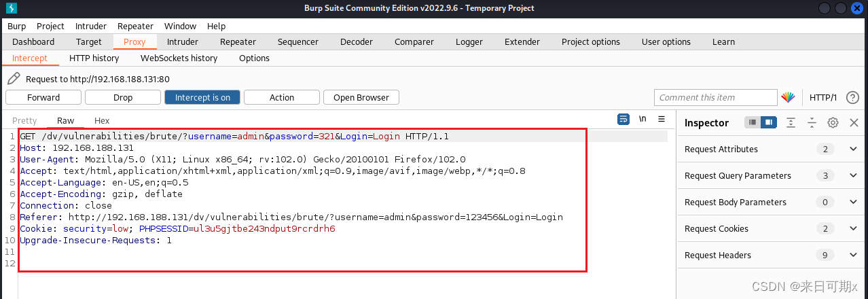Click the User-Agent header line

click(242, 159)
